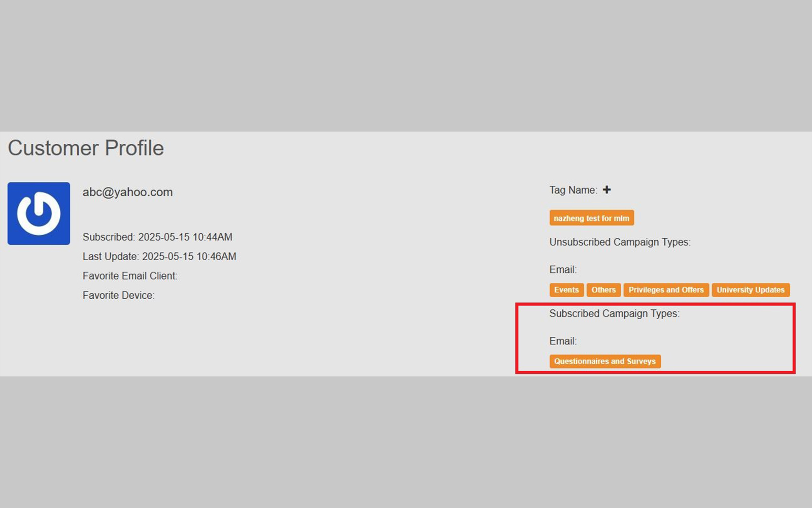Click the Privileges and Offers tag

tap(666, 290)
